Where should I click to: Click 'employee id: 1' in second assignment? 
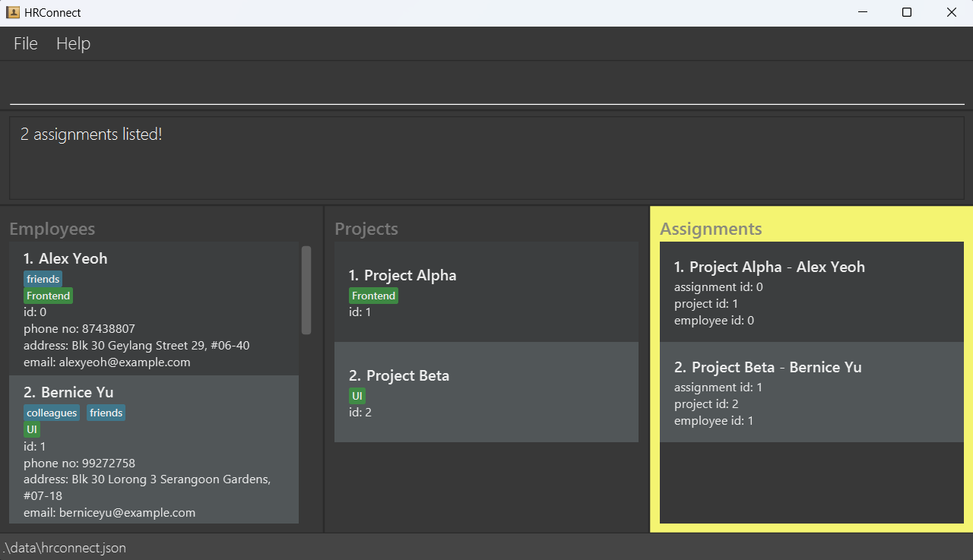(x=714, y=421)
